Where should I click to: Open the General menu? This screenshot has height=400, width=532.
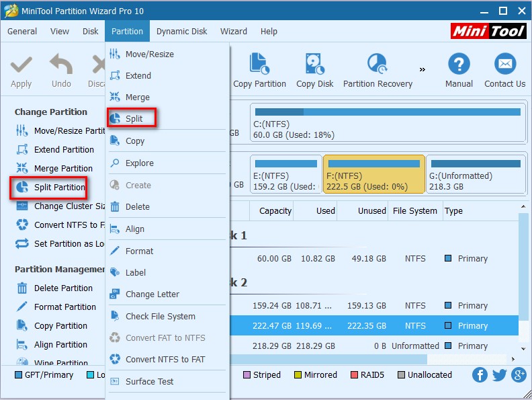(22, 31)
